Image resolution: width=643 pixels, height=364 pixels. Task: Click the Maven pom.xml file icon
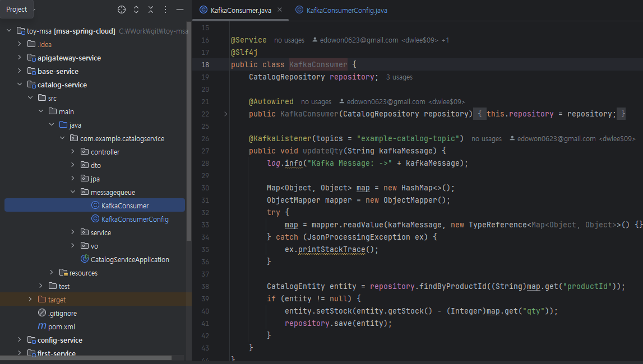pos(42,326)
